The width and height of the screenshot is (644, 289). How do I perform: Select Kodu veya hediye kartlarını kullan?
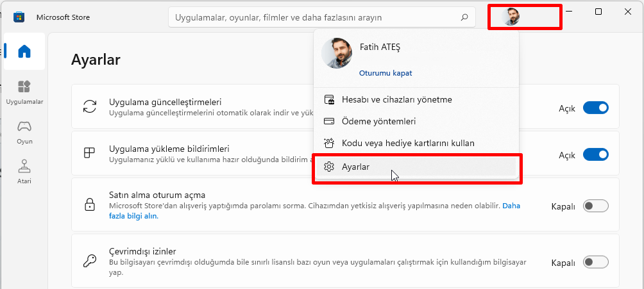coord(416,144)
